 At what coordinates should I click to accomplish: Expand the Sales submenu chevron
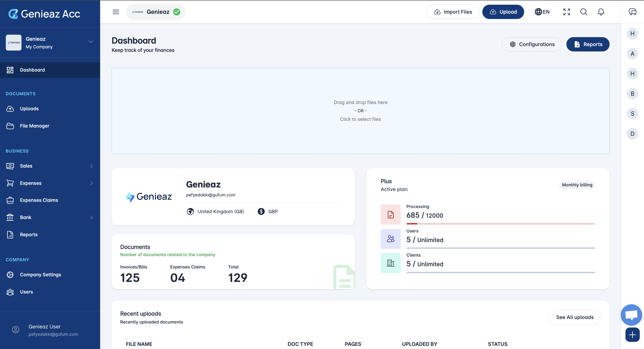(91, 166)
